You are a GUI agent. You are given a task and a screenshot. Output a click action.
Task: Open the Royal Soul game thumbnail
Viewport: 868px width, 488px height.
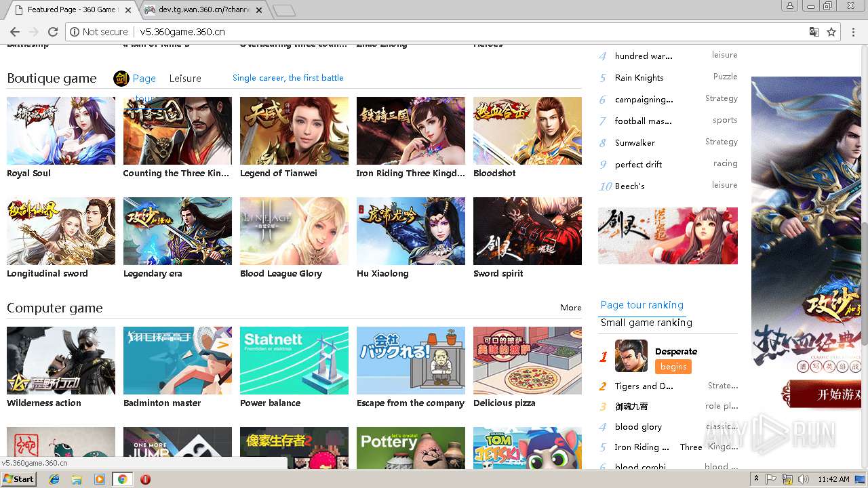click(x=61, y=131)
